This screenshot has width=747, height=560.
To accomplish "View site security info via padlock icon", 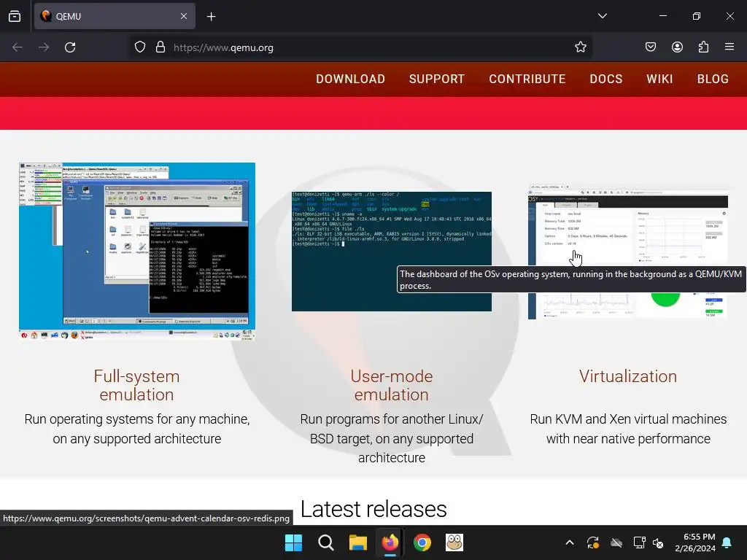I will pos(160,47).
